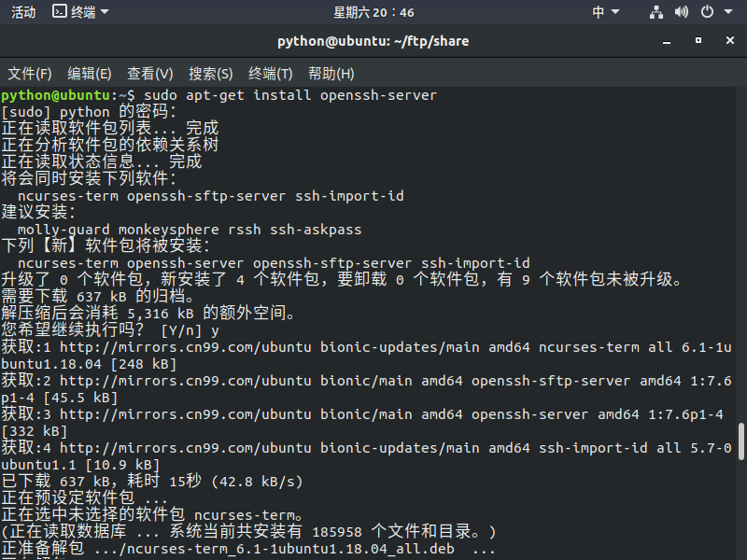
Task: Click the 中 input method indicator
Action: coord(599,12)
